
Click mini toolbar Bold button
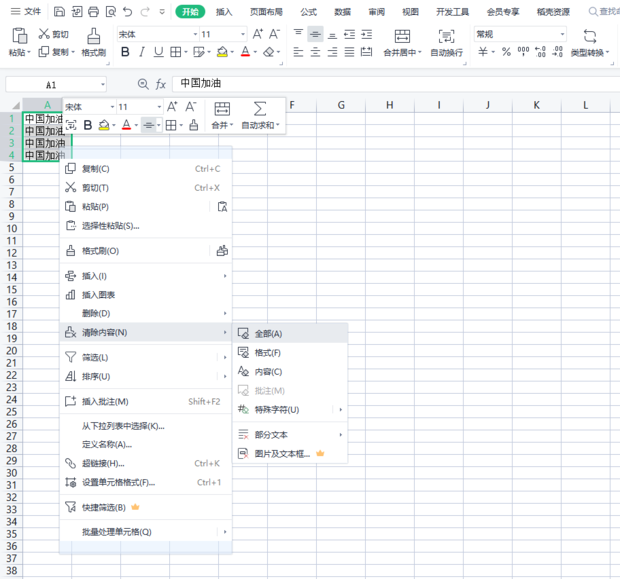(x=88, y=125)
